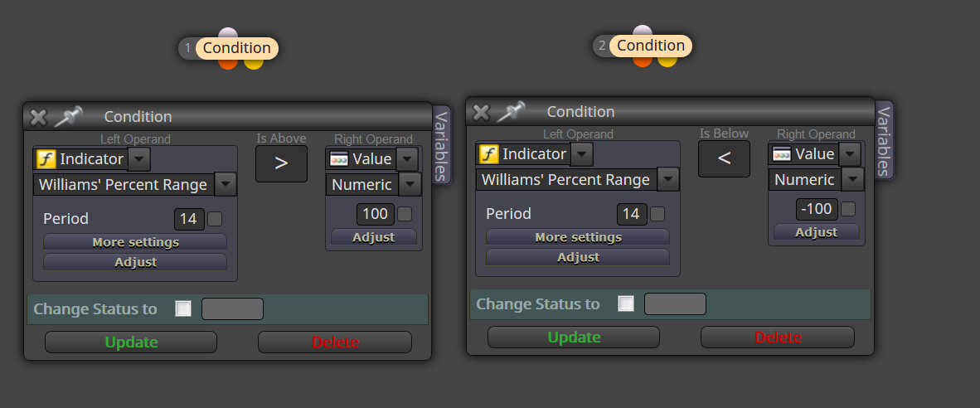Open the Indicator type dropdown in right panel
The width and height of the screenshot is (980, 408).
(582, 154)
